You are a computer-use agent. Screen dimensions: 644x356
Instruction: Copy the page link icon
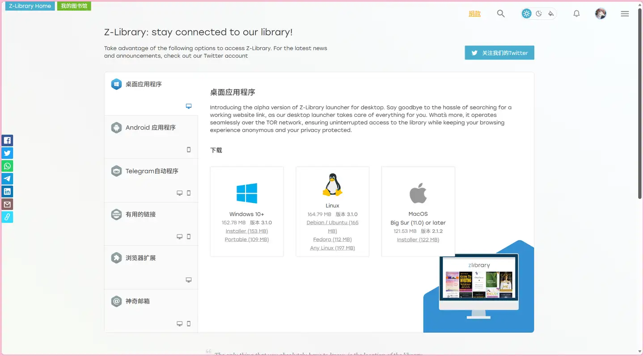(x=7, y=217)
